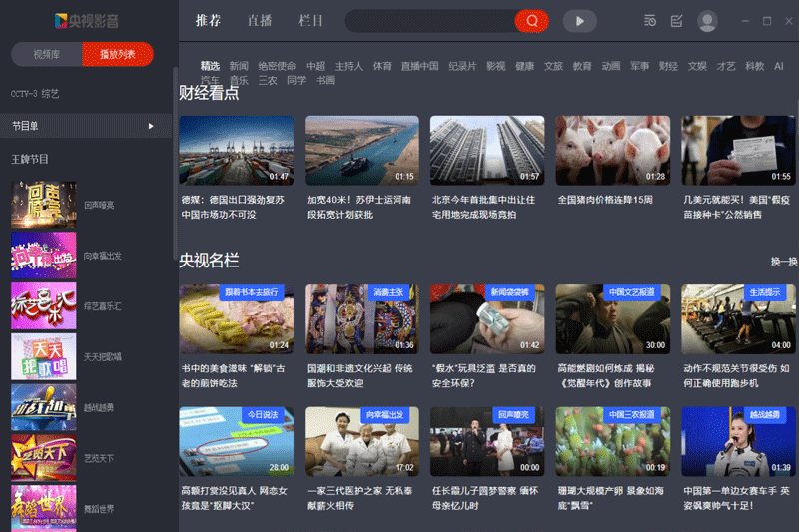
Task: Open the 纪录片 category link
Action: click(462, 66)
